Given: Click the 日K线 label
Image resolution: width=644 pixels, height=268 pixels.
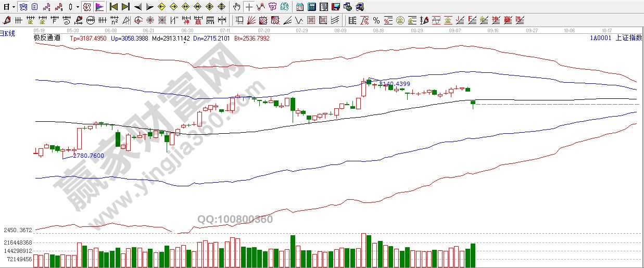Looking at the screenshot, I should (8, 33).
